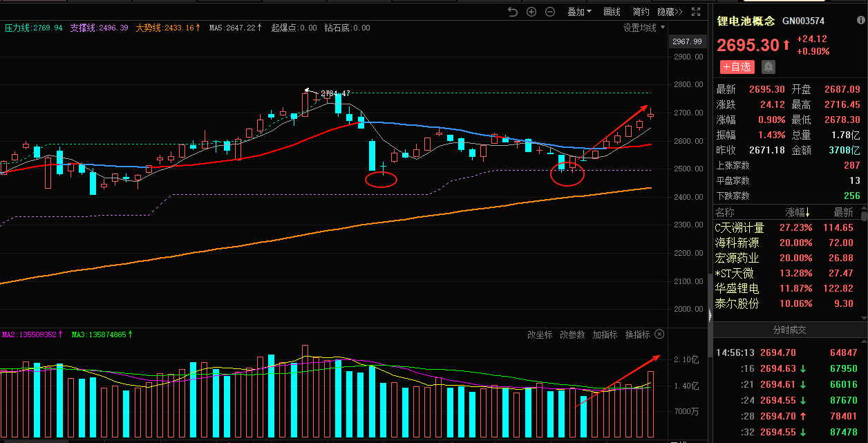Click the side panel collapse handle
868x443 pixels.
tap(710, 315)
